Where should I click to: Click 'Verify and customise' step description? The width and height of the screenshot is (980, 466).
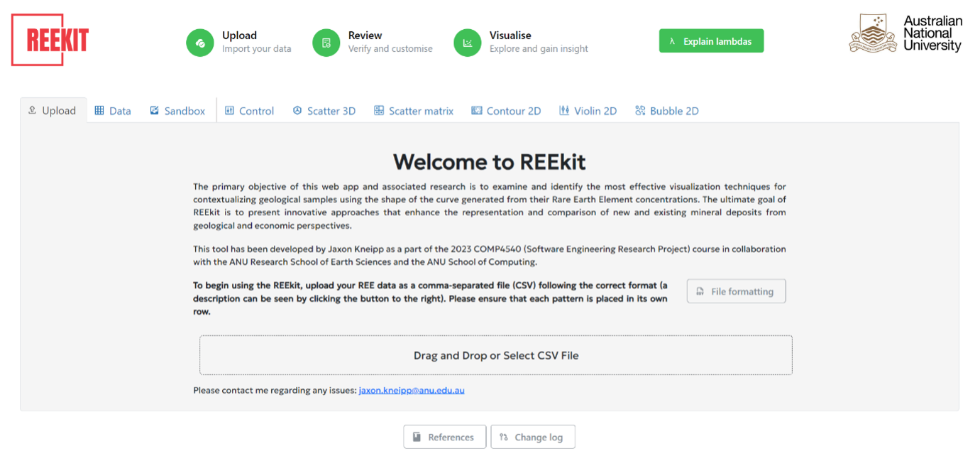pos(390,49)
